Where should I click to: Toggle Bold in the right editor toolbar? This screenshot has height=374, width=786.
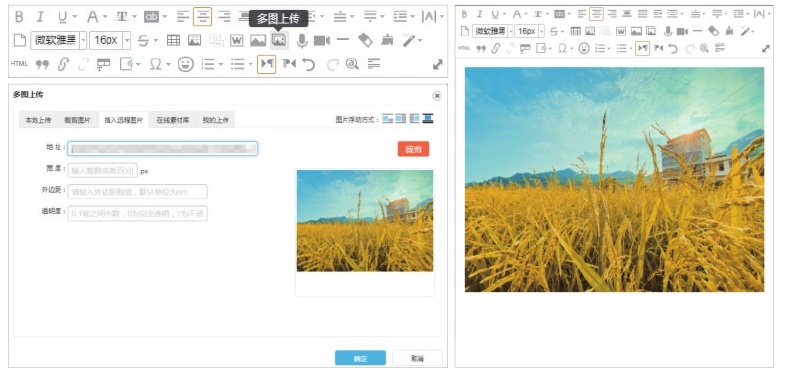(x=464, y=14)
